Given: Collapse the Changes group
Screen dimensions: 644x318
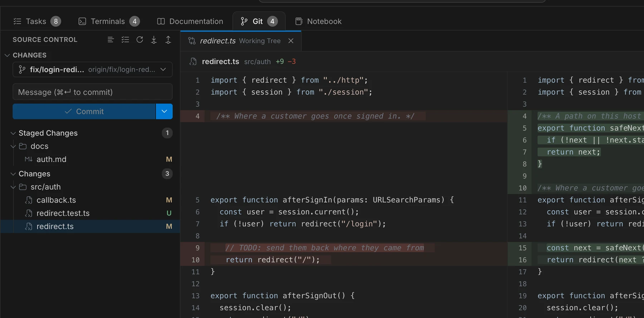Looking at the screenshot, I should (13, 174).
